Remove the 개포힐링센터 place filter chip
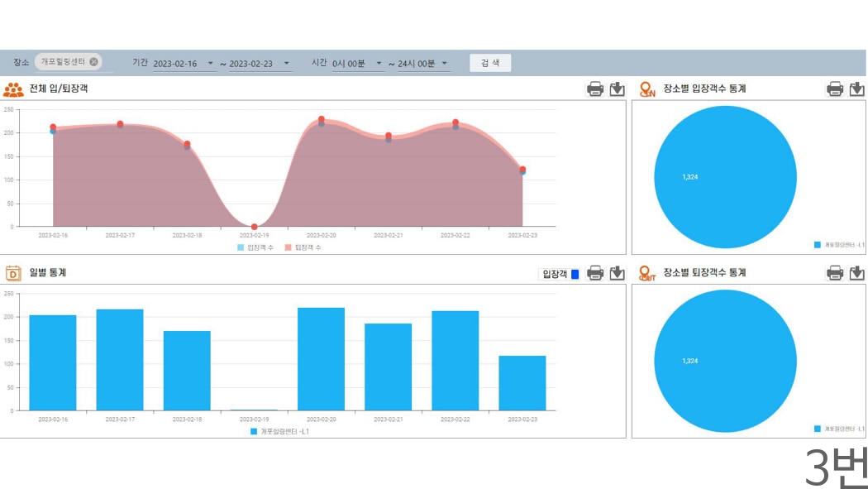The width and height of the screenshot is (868, 489). click(x=94, y=62)
